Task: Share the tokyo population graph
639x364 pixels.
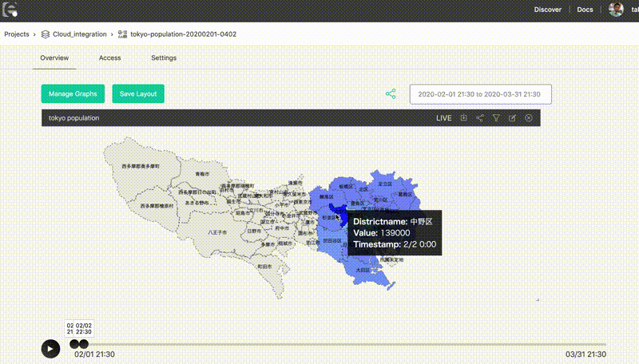Action: pyautogui.click(x=480, y=118)
